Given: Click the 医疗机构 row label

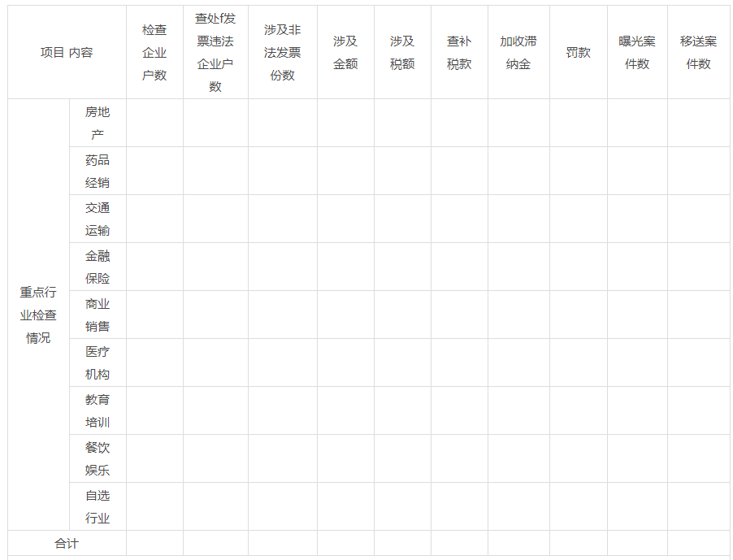Looking at the screenshot, I should tap(98, 363).
